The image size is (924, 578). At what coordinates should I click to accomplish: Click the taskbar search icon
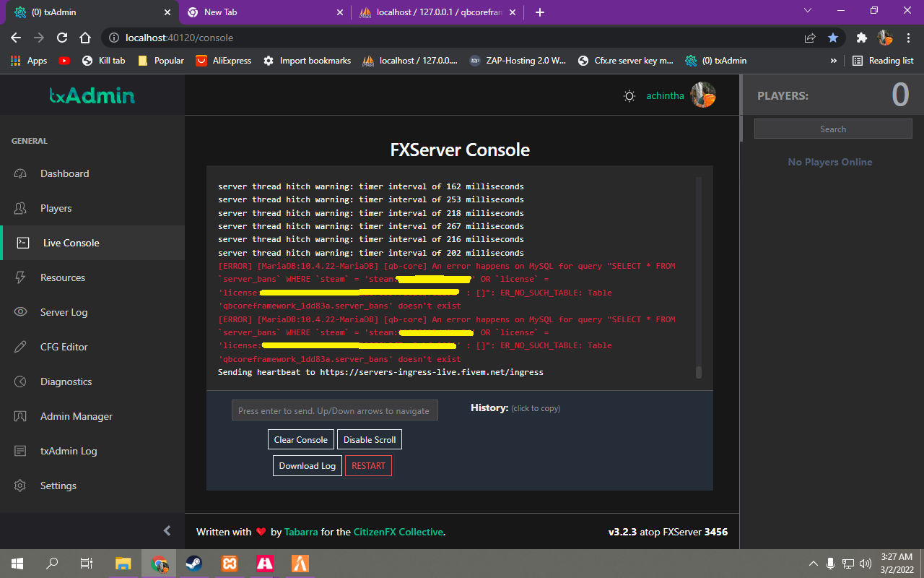[52, 563]
